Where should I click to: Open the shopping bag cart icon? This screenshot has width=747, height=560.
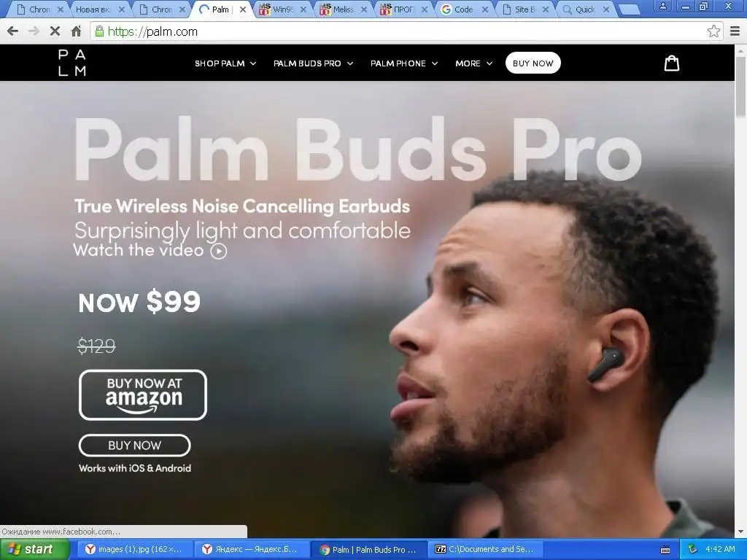(672, 63)
